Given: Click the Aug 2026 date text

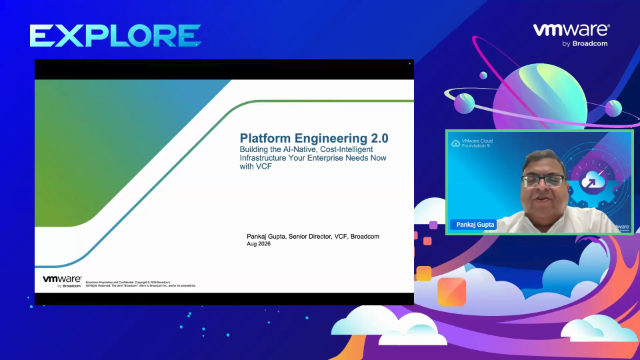Looking at the screenshot, I should 258,244.
